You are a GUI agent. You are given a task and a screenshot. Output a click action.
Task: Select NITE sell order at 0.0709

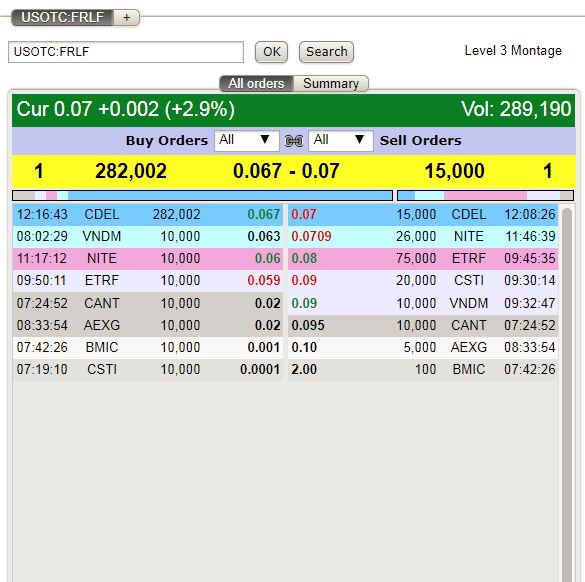[423, 237]
